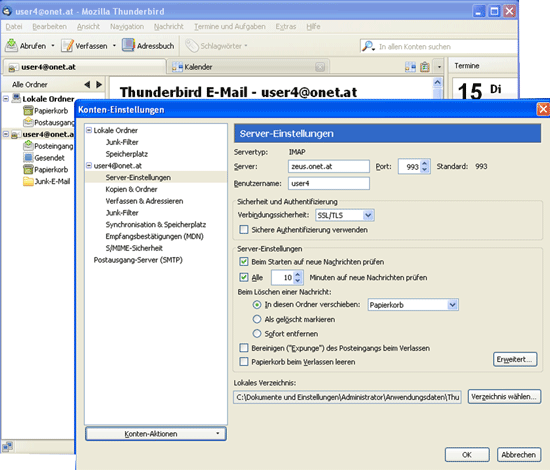
Task: Close the Kalender tab with its X
Action: pos(320,67)
